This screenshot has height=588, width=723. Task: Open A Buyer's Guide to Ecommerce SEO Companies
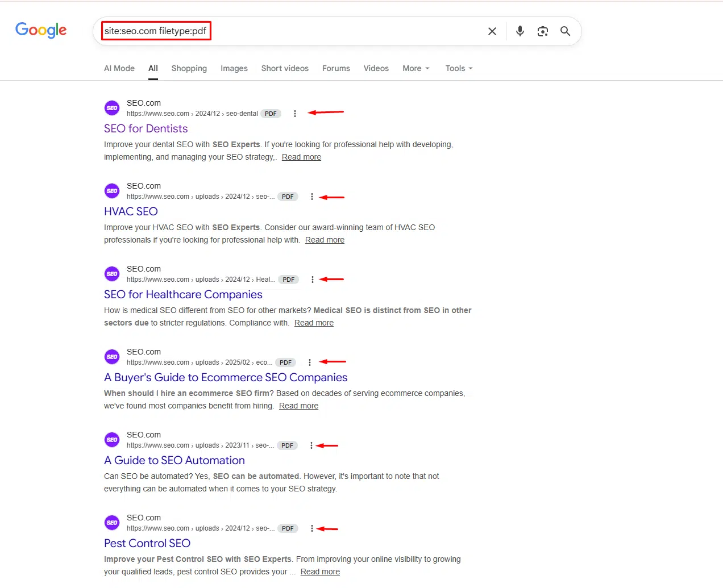(226, 377)
